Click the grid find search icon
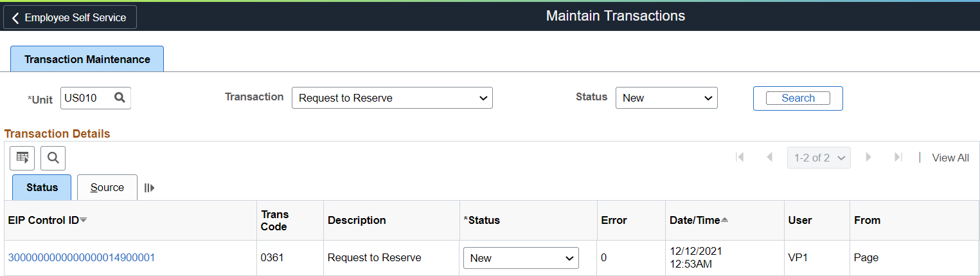The height and width of the screenshot is (276, 980). (x=53, y=158)
